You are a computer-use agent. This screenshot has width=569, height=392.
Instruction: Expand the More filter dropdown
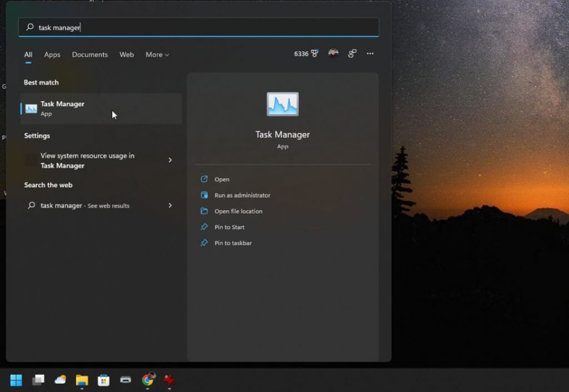pyautogui.click(x=157, y=54)
